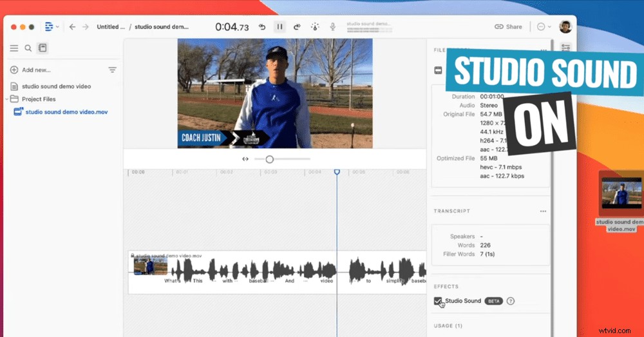The height and width of the screenshot is (337, 644).
Task: Open the studio sound dem... breadcrumb
Action: [x=162, y=26]
